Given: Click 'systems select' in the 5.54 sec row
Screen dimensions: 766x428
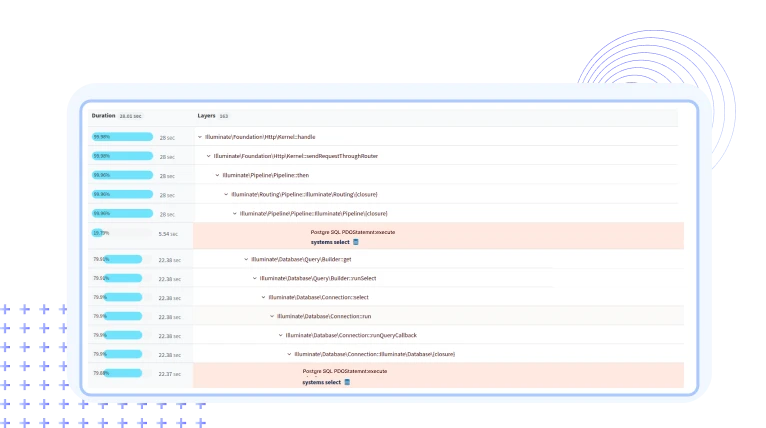Looking at the screenshot, I should point(330,242).
